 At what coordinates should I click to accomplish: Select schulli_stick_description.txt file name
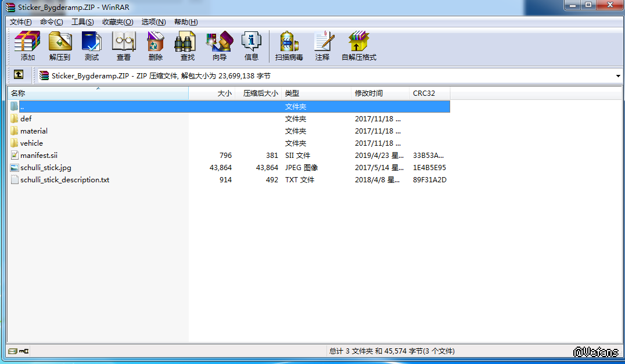[x=65, y=179]
